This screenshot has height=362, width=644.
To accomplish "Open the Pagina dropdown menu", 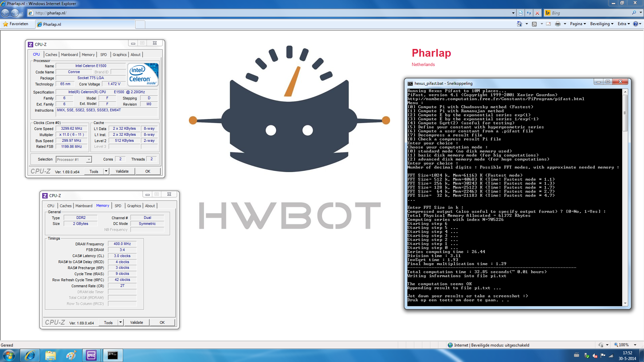I will 578,24.
